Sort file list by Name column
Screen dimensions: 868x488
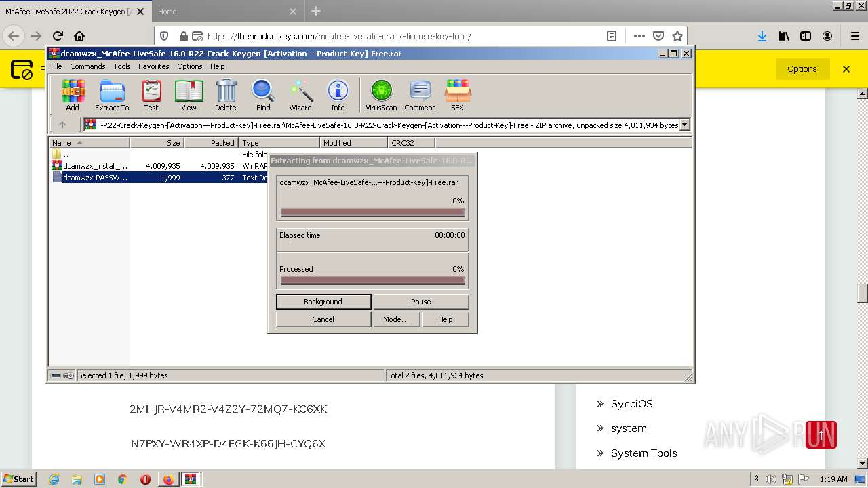click(x=89, y=142)
